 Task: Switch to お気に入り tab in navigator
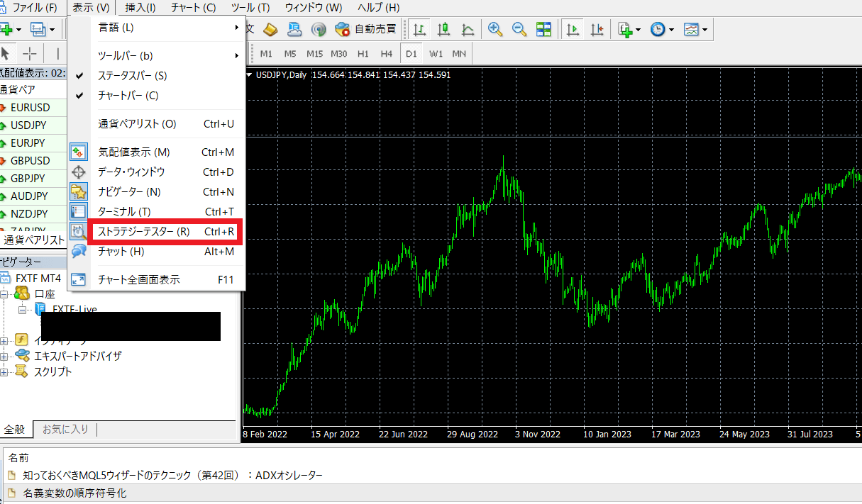pyautogui.click(x=65, y=429)
